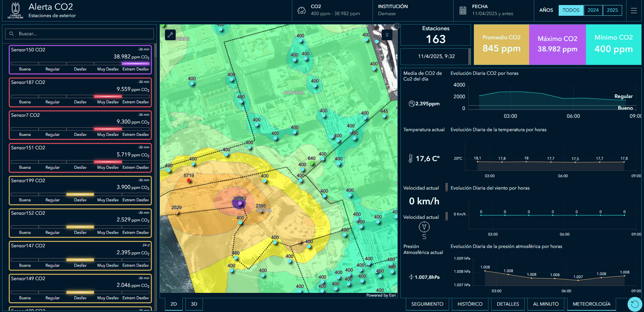Open the FECHA date filter dropdown

coord(493,10)
